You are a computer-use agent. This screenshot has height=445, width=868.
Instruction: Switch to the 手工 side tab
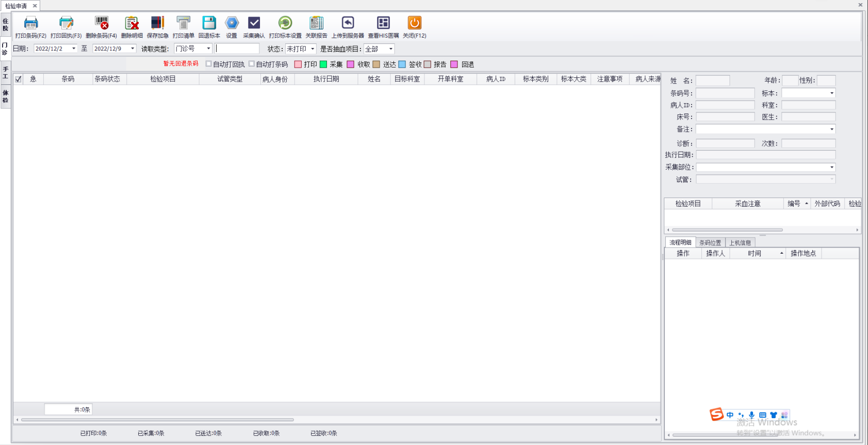pos(6,73)
